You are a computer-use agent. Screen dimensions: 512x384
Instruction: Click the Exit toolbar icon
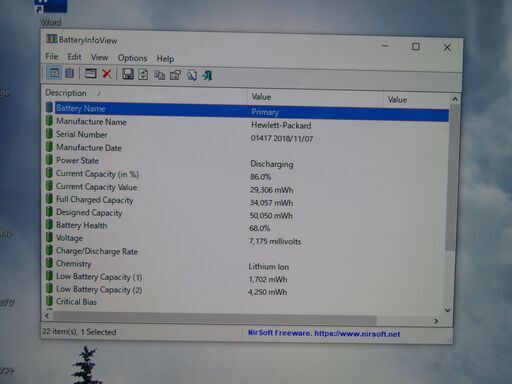pyautogui.click(x=207, y=76)
